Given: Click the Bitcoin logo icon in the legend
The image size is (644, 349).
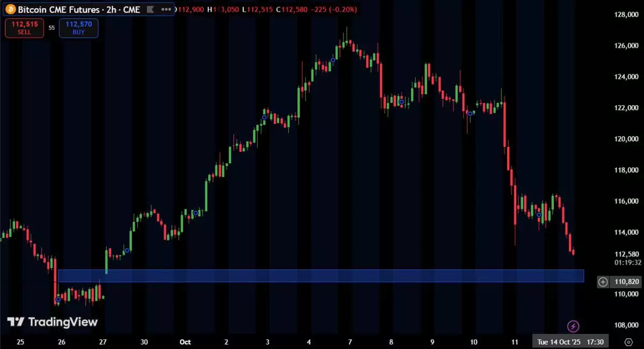Looking at the screenshot, I should tap(9, 10).
